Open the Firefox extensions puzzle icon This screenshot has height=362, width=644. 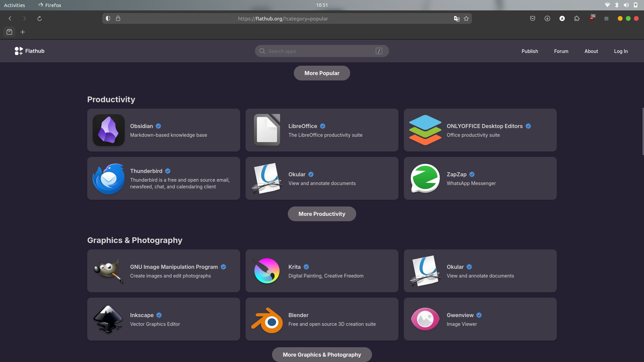(x=577, y=18)
